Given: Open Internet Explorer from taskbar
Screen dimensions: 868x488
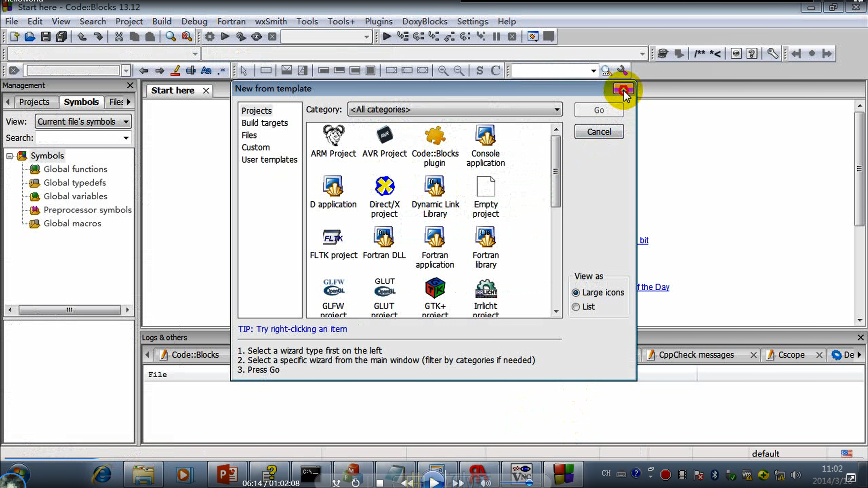Looking at the screenshot, I should click(x=102, y=475).
